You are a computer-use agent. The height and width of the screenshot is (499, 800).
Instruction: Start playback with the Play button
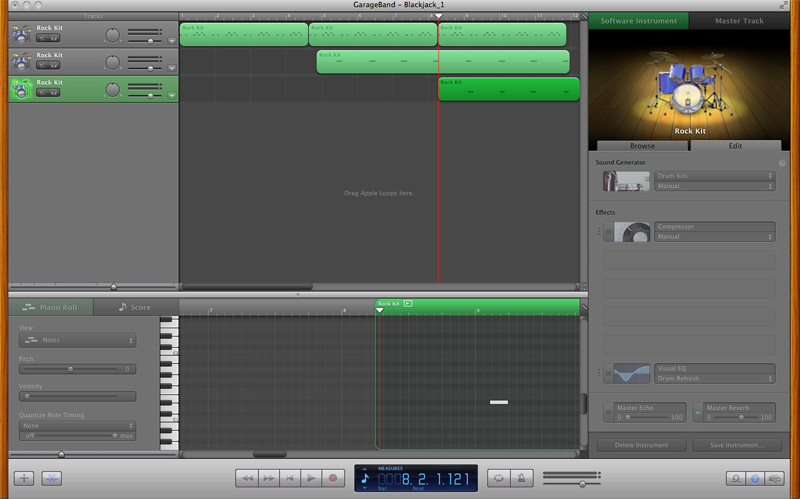(311, 479)
